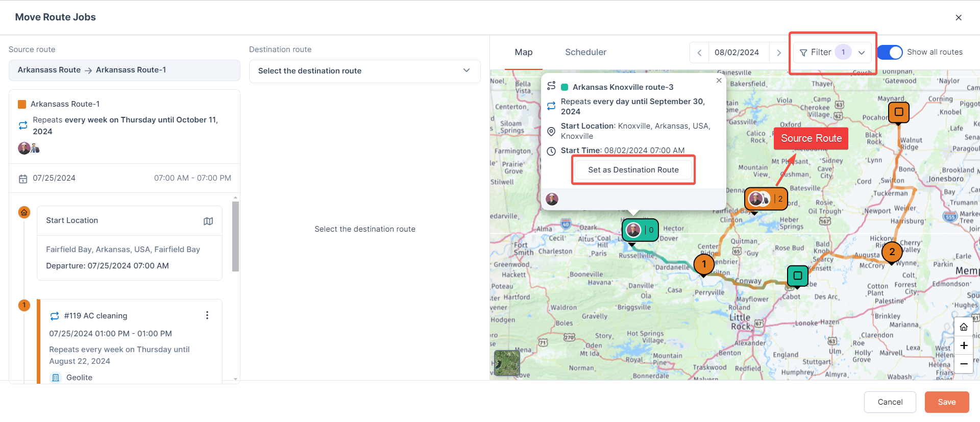Click the orange Arkansass Route-1 color swatch
The image size is (980, 422).
[x=22, y=104]
